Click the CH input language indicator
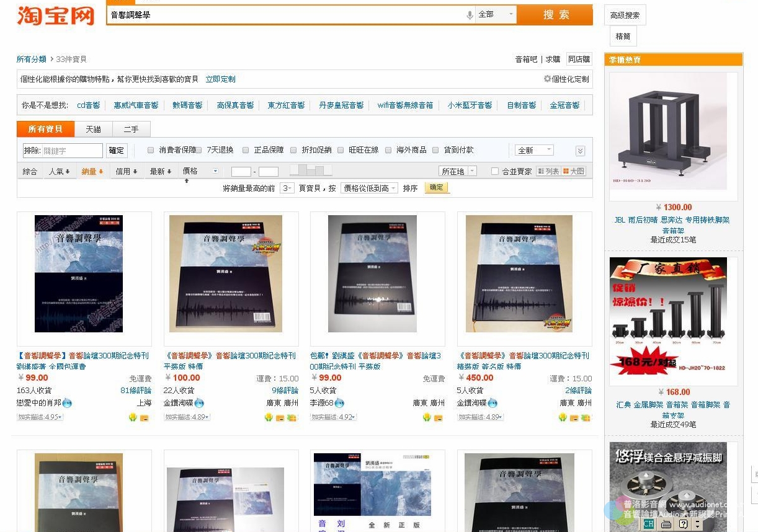Viewport: 758px width, 532px height. pyautogui.click(x=649, y=525)
